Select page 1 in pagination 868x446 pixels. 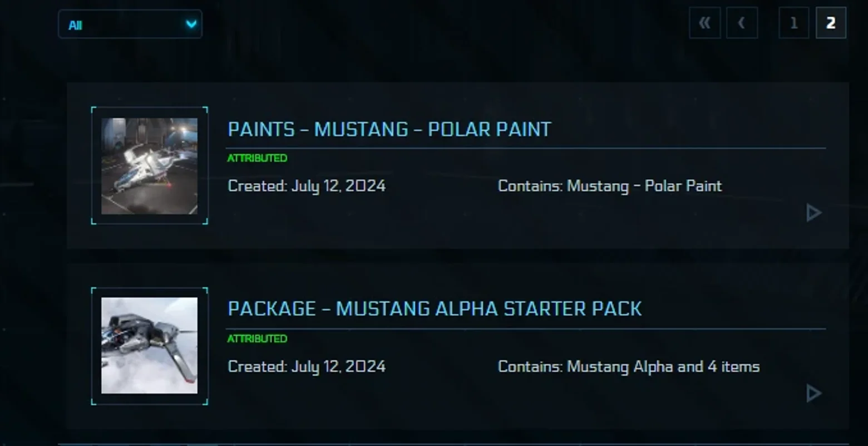pyautogui.click(x=794, y=23)
